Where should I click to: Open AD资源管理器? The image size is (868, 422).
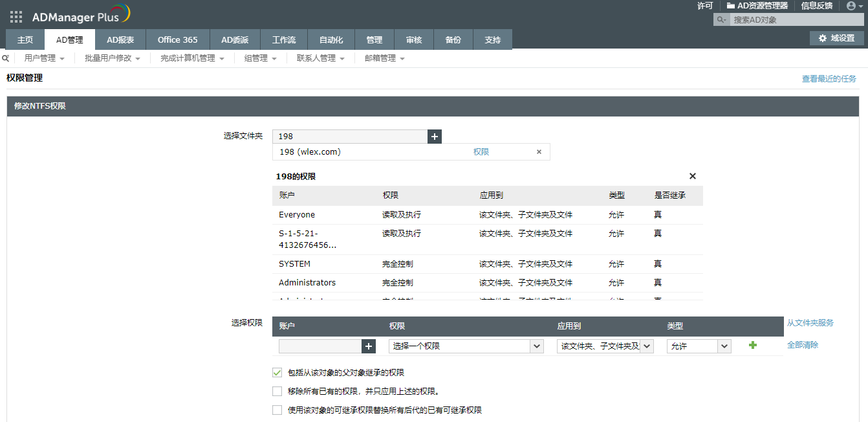point(757,6)
